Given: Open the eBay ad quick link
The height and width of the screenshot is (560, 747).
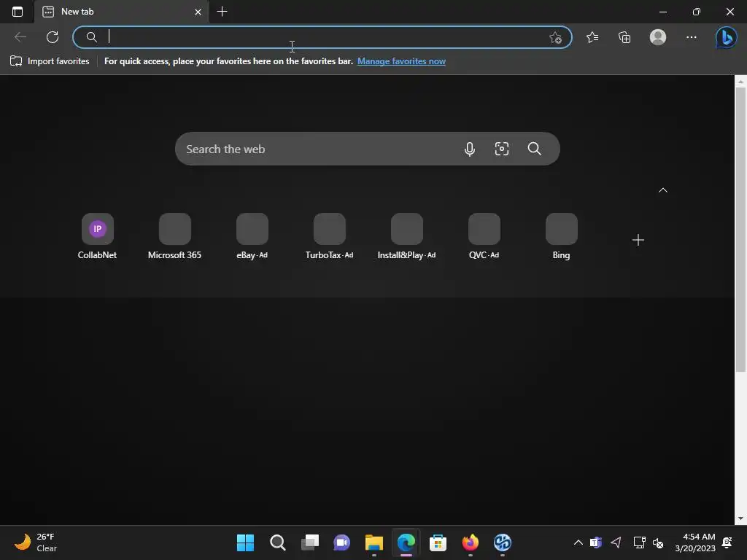Looking at the screenshot, I should click(x=252, y=237).
